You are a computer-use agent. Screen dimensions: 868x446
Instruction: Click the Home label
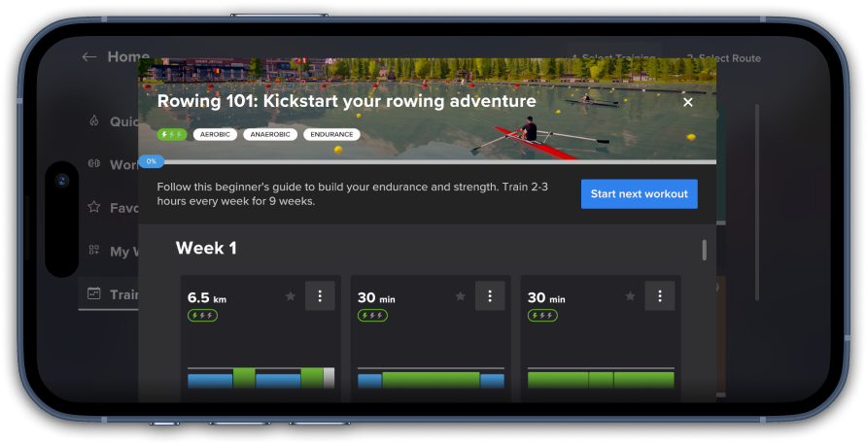(x=128, y=56)
